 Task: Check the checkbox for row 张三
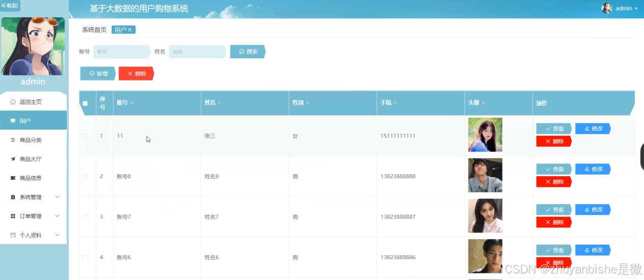click(85, 136)
